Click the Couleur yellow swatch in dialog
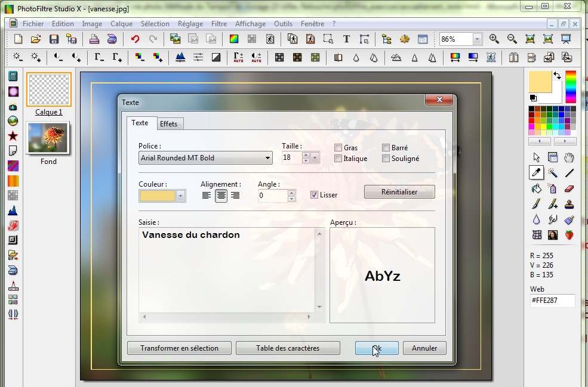 tap(158, 196)
